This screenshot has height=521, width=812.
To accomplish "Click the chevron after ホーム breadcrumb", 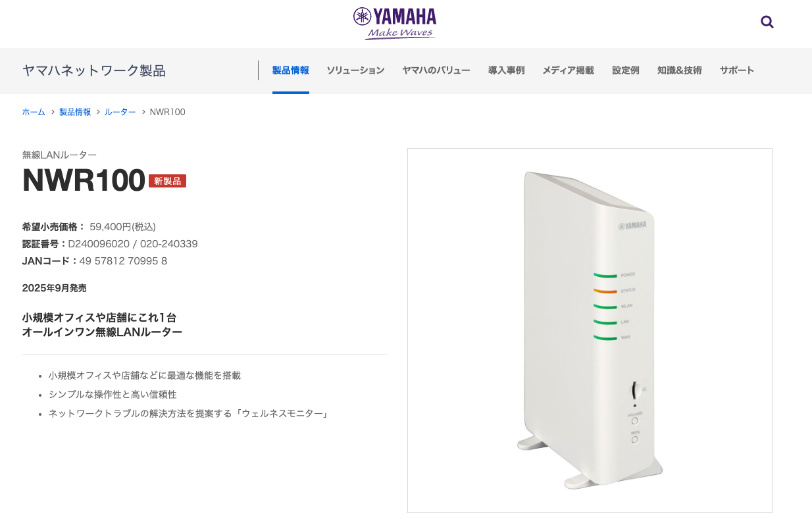I will point(53,112).
